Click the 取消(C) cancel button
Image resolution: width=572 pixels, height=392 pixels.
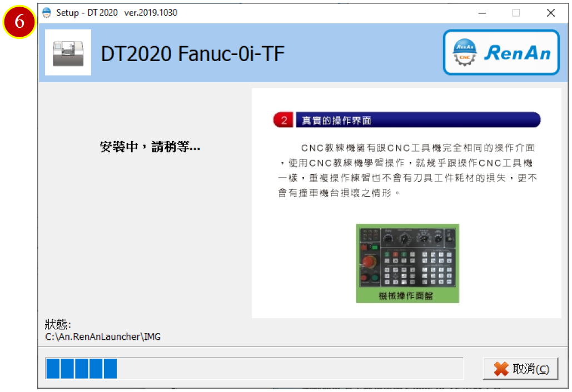pyautogui.click(x=520, y=369)
